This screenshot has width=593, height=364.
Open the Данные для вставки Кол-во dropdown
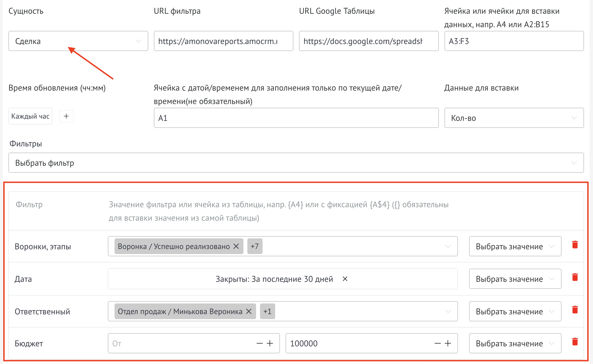click(514, 118)
